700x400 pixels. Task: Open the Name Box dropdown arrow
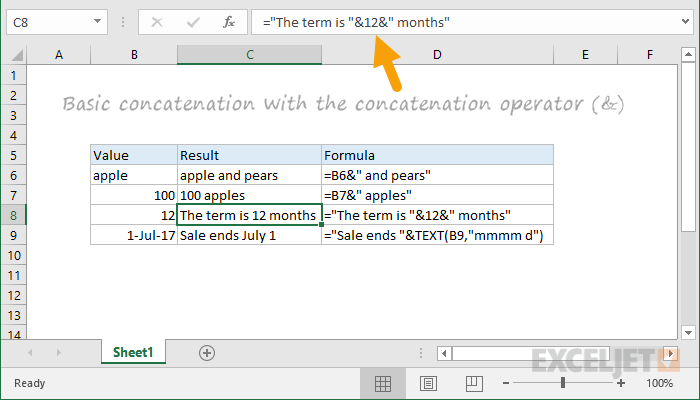[97, 21]
